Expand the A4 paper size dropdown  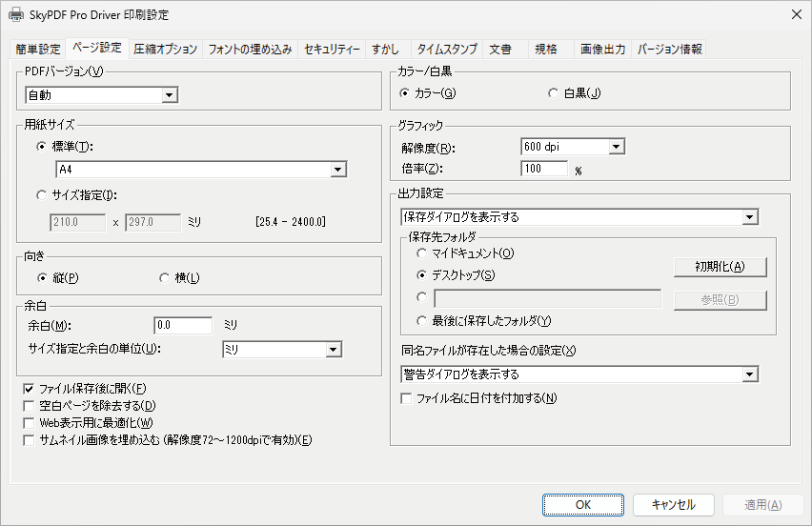pos(201,170)
